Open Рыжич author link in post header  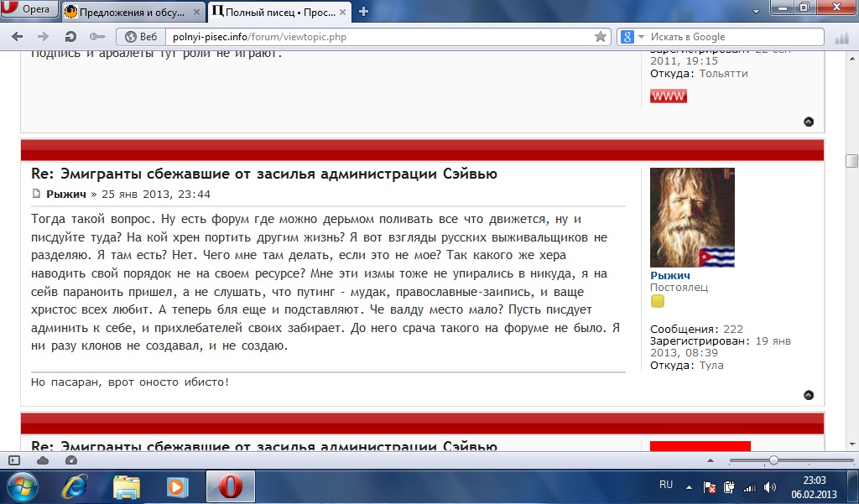pos(66,194)
